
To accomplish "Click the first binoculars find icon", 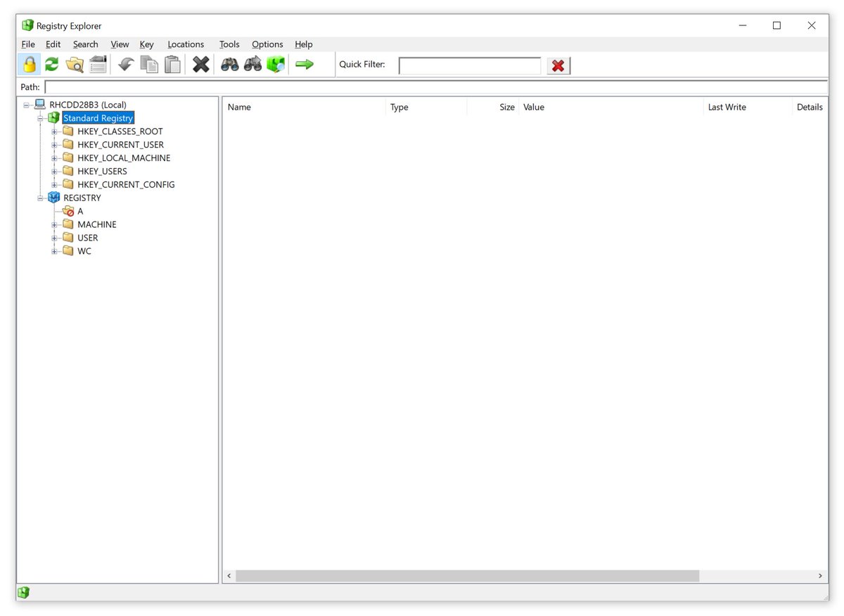I will tap(229, 65).
